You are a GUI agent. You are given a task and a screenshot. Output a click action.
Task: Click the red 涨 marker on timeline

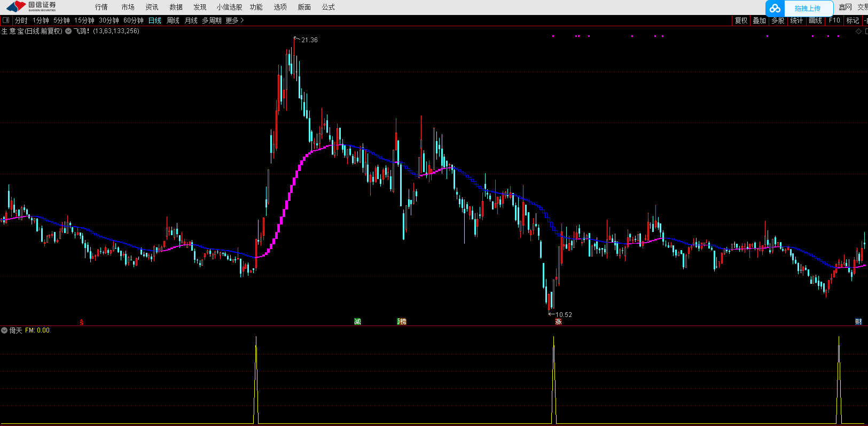(558, 322)
